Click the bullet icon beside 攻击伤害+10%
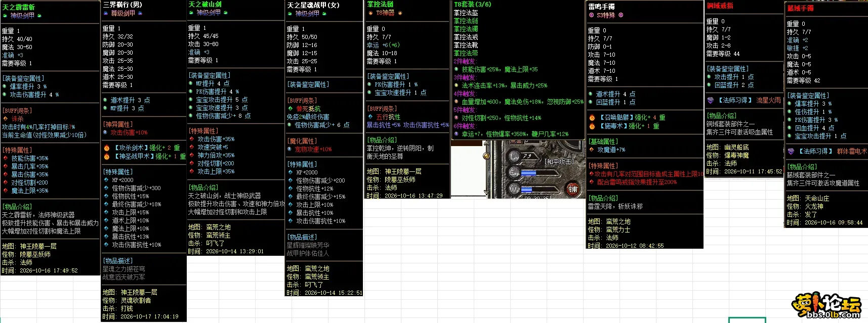This screenshot has height=323, width=868. tap(105, 132)
